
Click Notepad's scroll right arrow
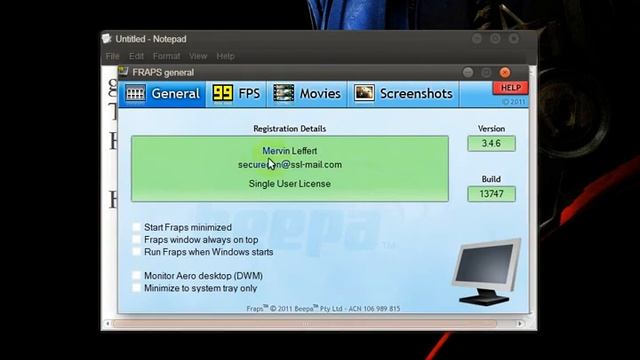tap(520, 324)
